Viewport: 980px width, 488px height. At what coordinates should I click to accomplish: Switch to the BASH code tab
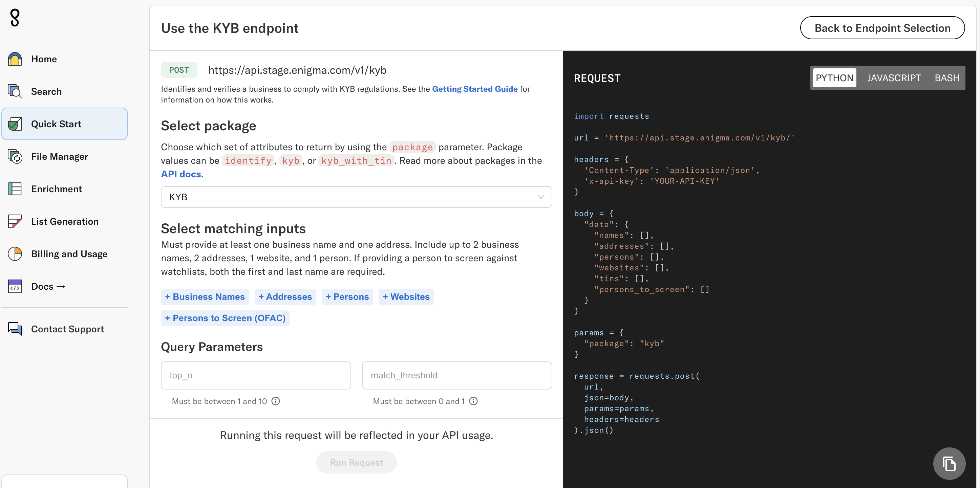click(x=946, y=78)
